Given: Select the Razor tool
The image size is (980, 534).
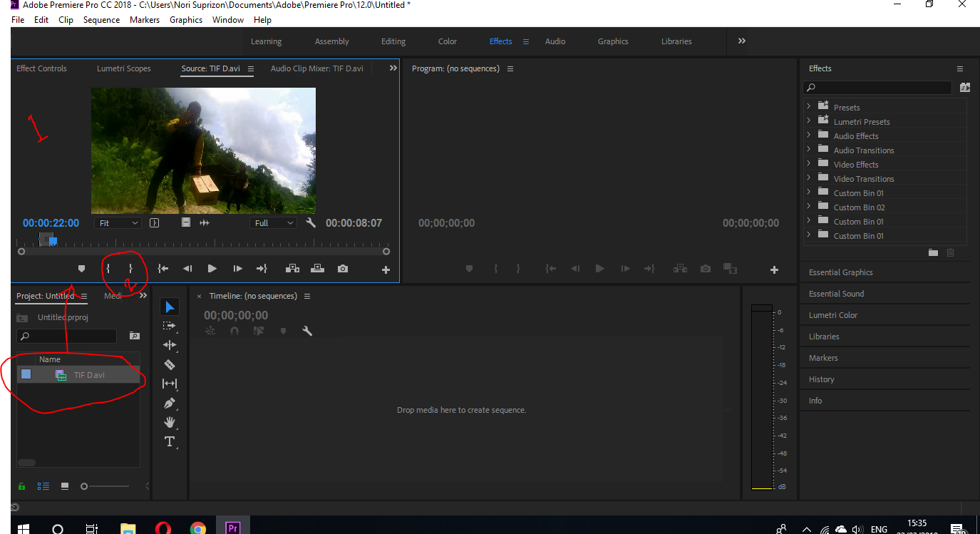Looking at the screenshot, I should coord(170,364).
